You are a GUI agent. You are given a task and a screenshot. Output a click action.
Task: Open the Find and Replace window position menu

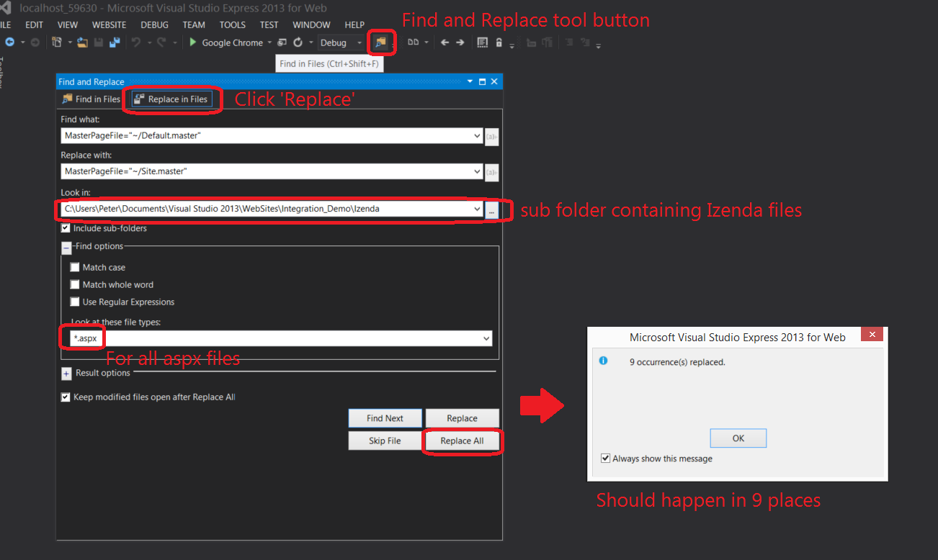click(x=470, y=82)
